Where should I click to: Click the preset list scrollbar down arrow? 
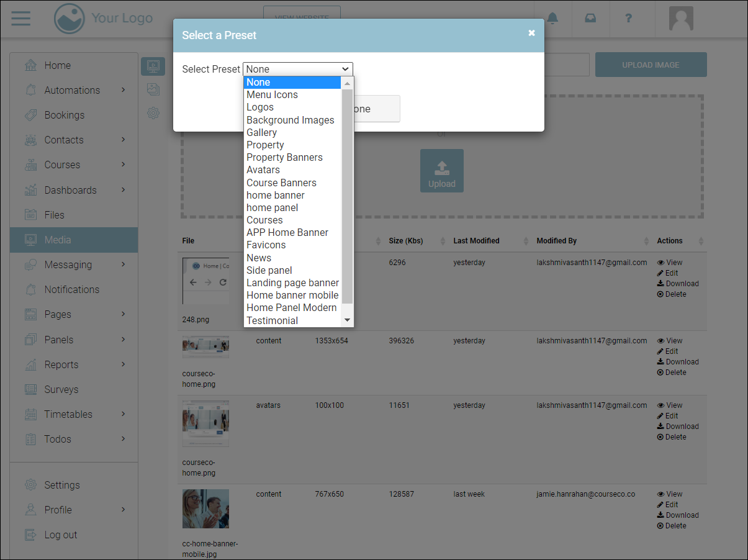(348, 320)
